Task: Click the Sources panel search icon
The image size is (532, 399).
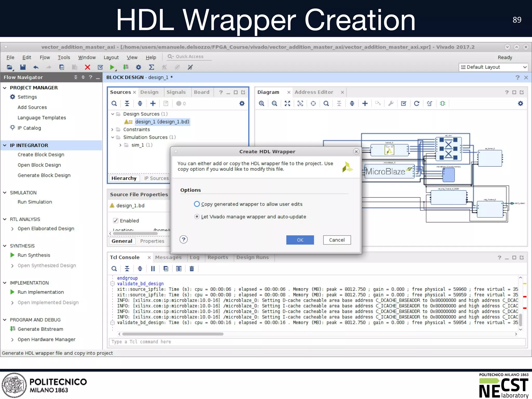Action: tap(114, 103)
